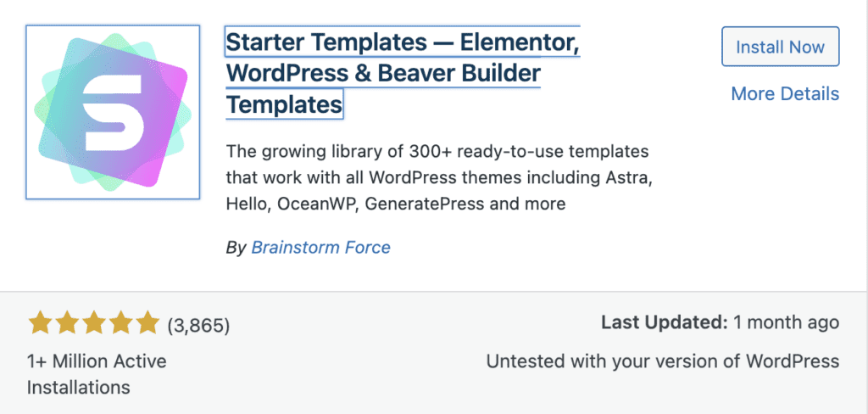Click 'Hello, OceanWP, GeneratePress and more' line
The image size is (868, 414).
[395, 204]
